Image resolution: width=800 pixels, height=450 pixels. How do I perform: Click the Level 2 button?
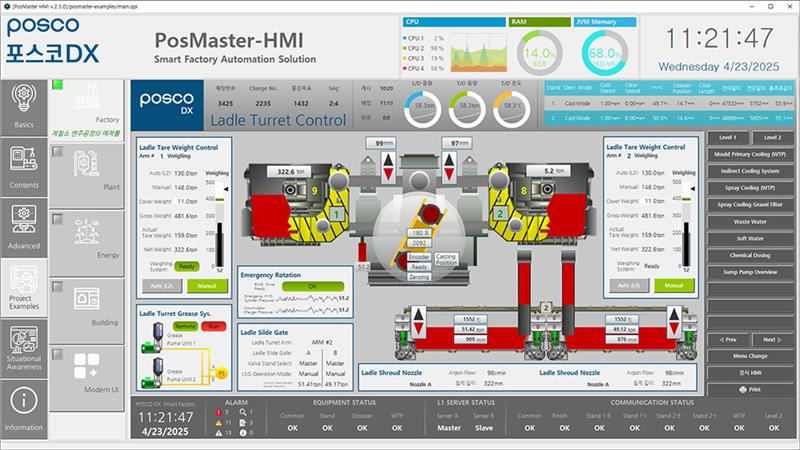772,137
